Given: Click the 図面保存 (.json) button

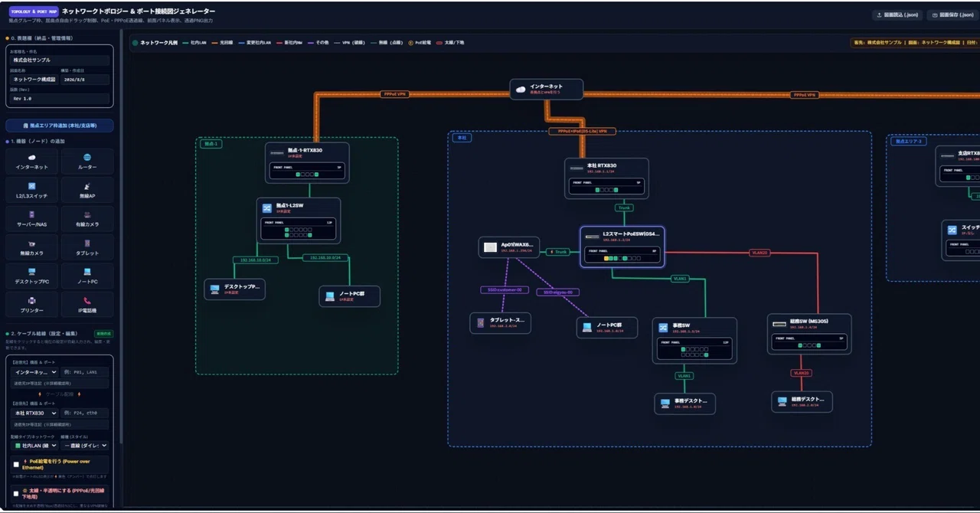Looking at the screenshot, I should coord(953,15).
